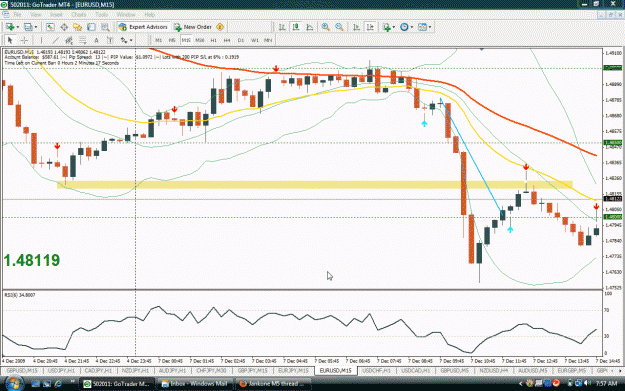Toggle the Data Window crosshair-circle icon
The width and height of the screenshot is (625, 391).
point(64,27)
